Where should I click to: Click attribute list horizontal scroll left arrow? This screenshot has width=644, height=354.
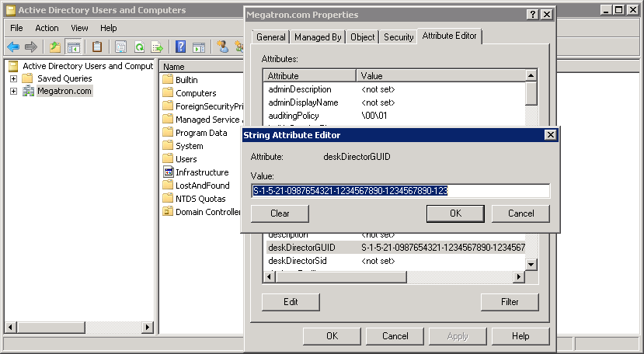coord(270,277)
